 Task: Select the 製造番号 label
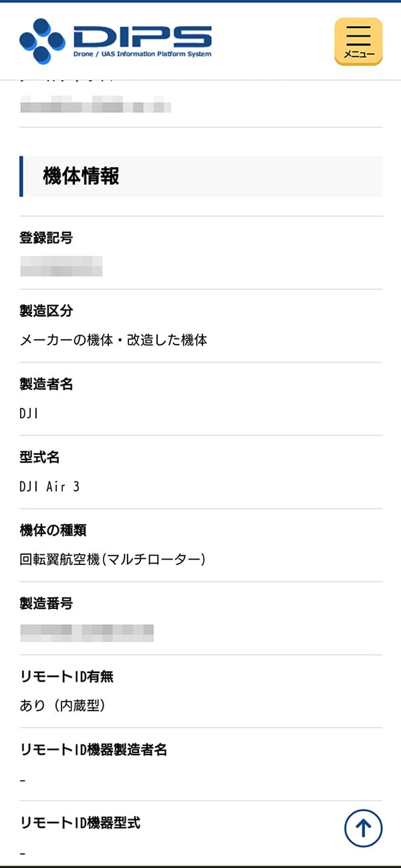[46, 604]
